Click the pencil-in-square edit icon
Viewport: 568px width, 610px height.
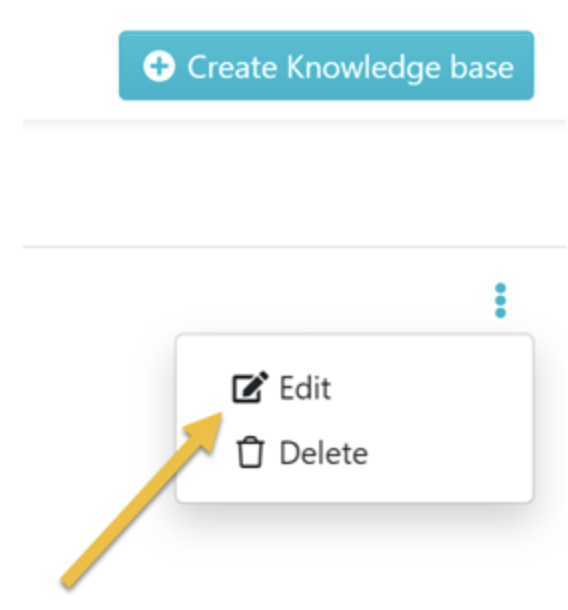(250, 387)
